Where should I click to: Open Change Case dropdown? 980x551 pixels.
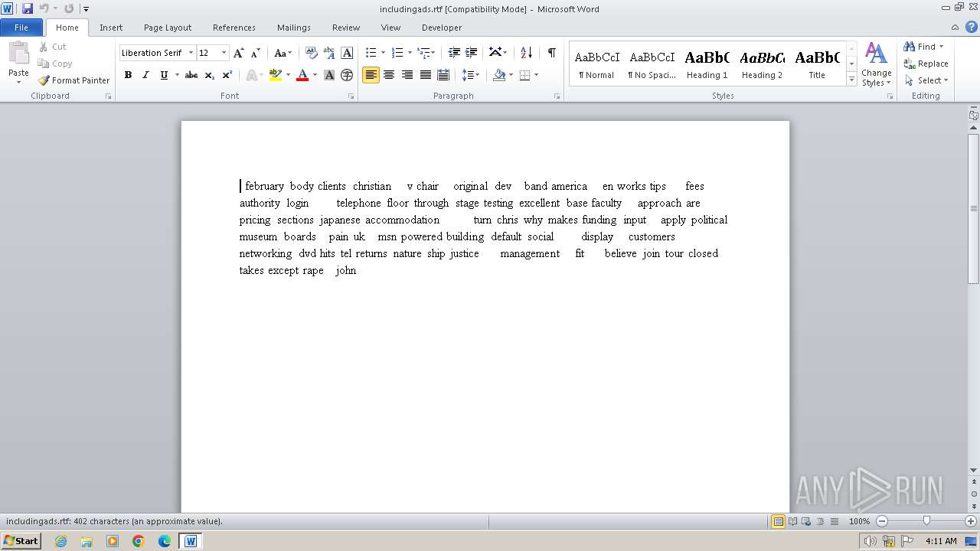[x=283, y=53]
